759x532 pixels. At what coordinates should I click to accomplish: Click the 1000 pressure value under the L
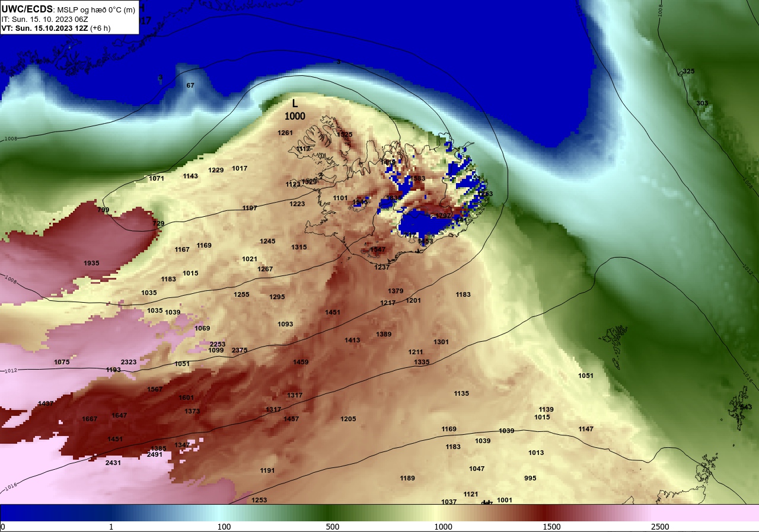pyautogui.click(x=295, y=116)
